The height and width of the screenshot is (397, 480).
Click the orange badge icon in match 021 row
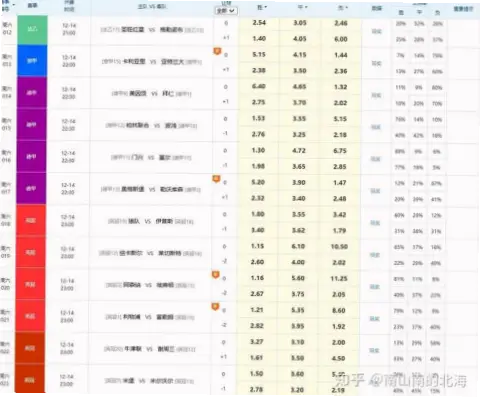(x=215, y=307)
